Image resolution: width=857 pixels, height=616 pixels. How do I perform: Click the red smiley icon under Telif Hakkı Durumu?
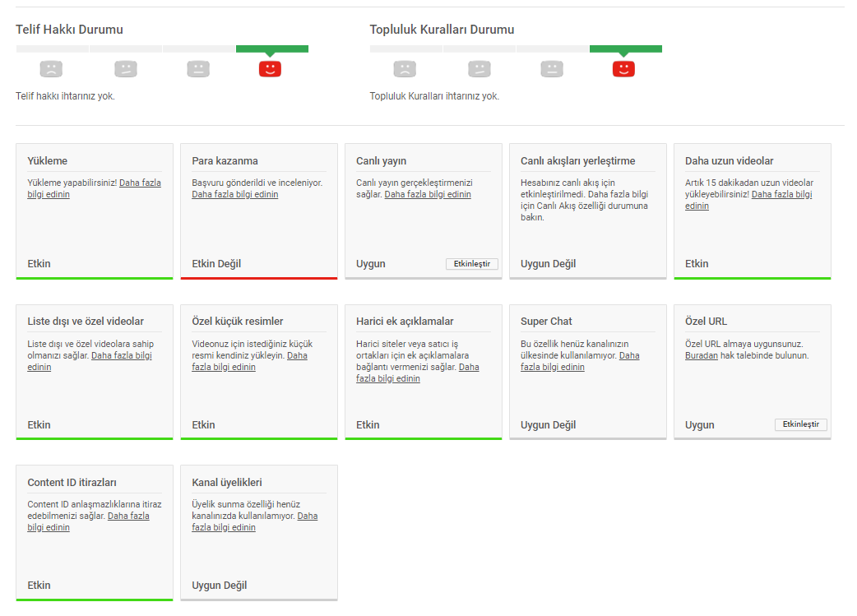pyautogui.click(x=270, y=69)
